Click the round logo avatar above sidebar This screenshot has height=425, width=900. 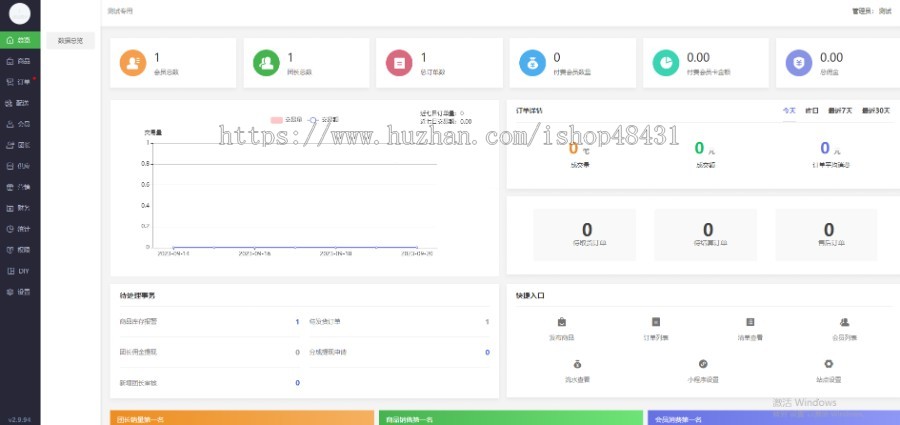[x=20, y=14]
